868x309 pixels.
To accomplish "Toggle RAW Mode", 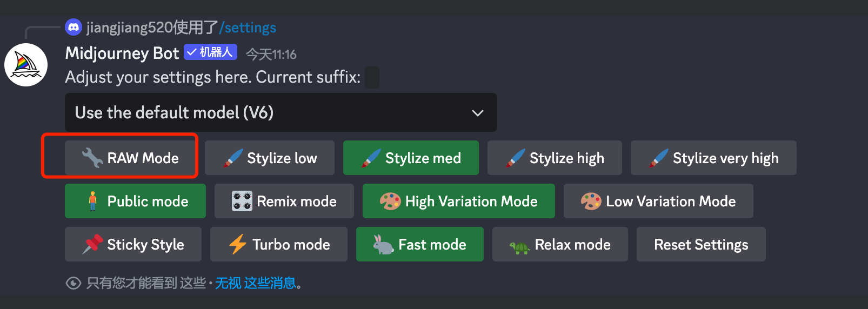I will click(130, 158).
